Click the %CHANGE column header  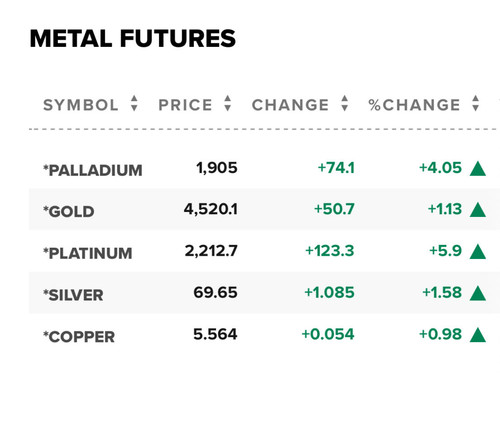(414, 105)
